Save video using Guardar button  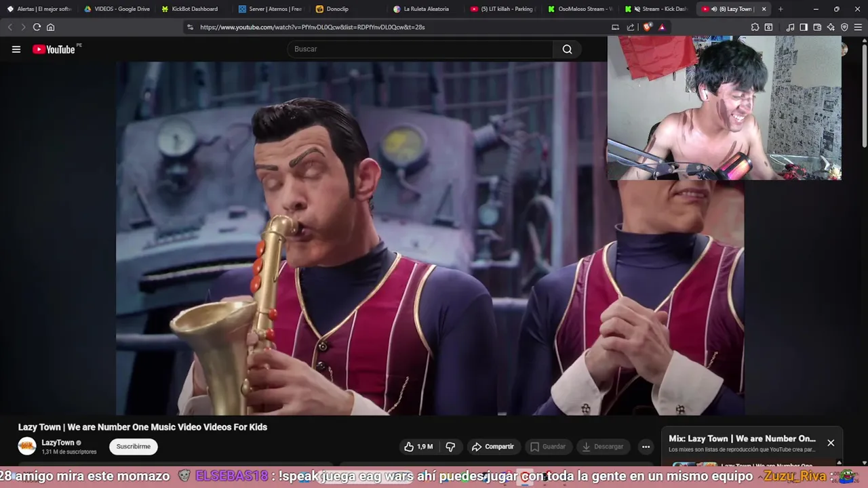coord(548,447)
